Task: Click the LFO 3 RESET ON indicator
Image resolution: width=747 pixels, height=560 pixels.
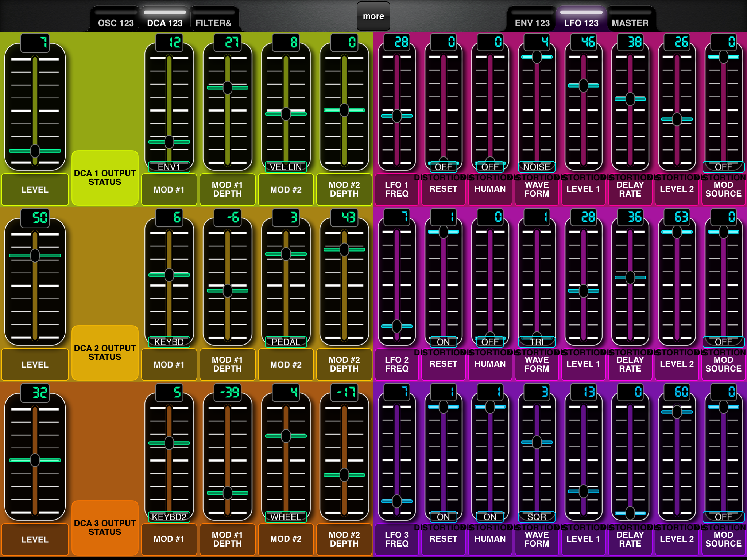Action: click(444, 517)
